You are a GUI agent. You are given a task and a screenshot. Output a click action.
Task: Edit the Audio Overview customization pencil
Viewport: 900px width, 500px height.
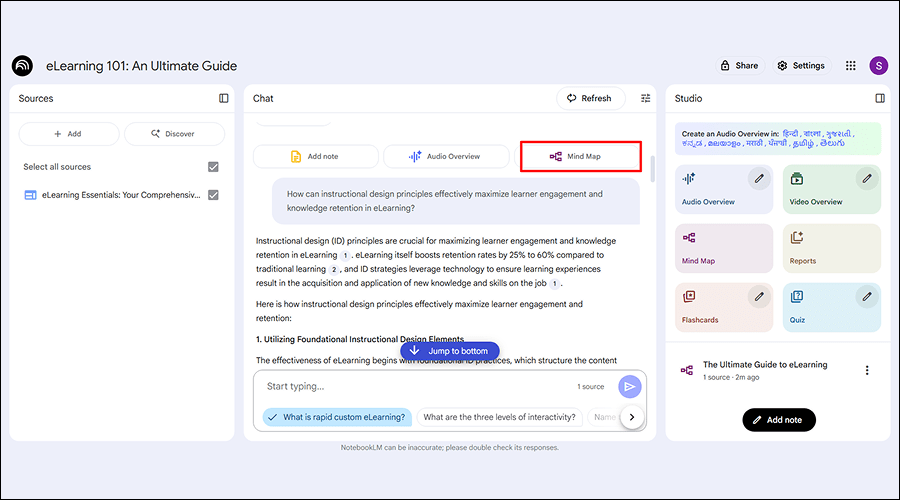759,179
